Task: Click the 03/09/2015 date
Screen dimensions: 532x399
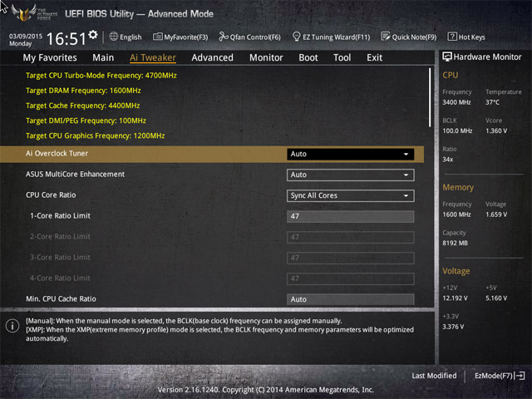Action: pos(26,36)
